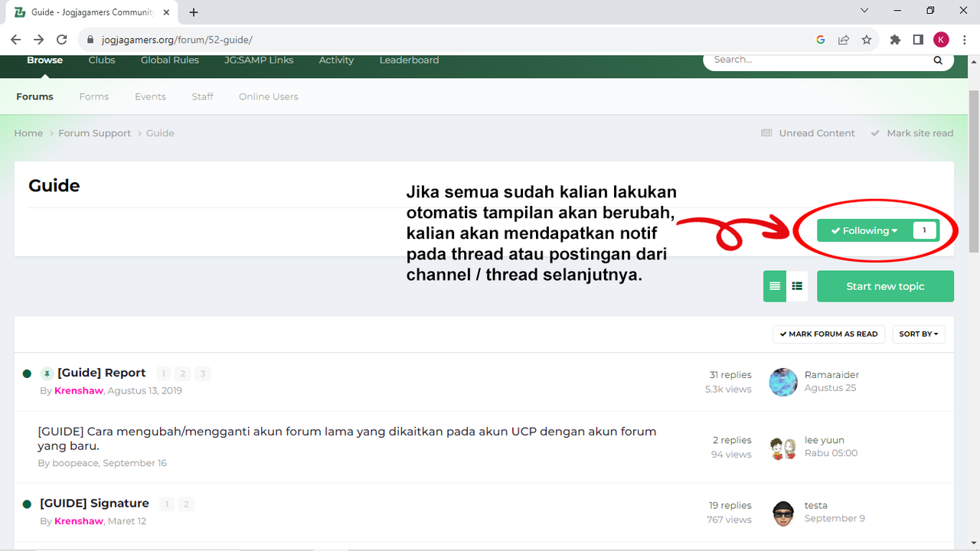The image size is (980, 551).
Task: Open lee yuun's avatar
Action: coord(783,448)
